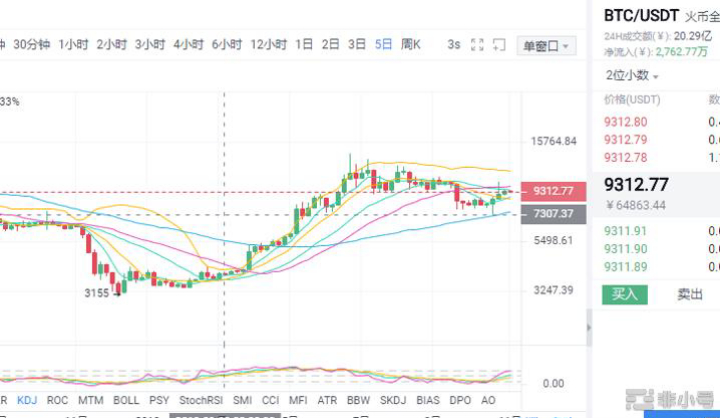Select the 2日 timeframe
Image resolution: width=720 pixels, height=418 pixels.
pyautogui.click(x=331, y=45)
